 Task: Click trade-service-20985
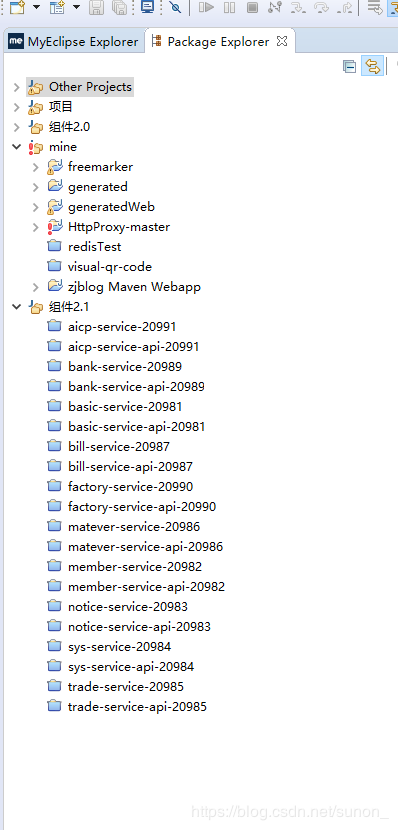126,687
